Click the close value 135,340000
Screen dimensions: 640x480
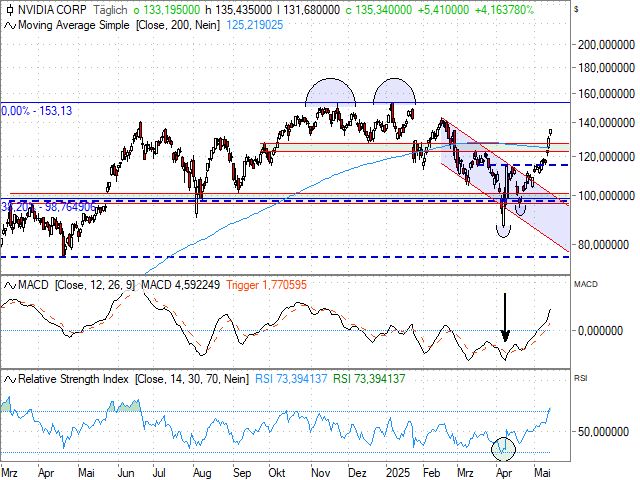pos(384,9)
